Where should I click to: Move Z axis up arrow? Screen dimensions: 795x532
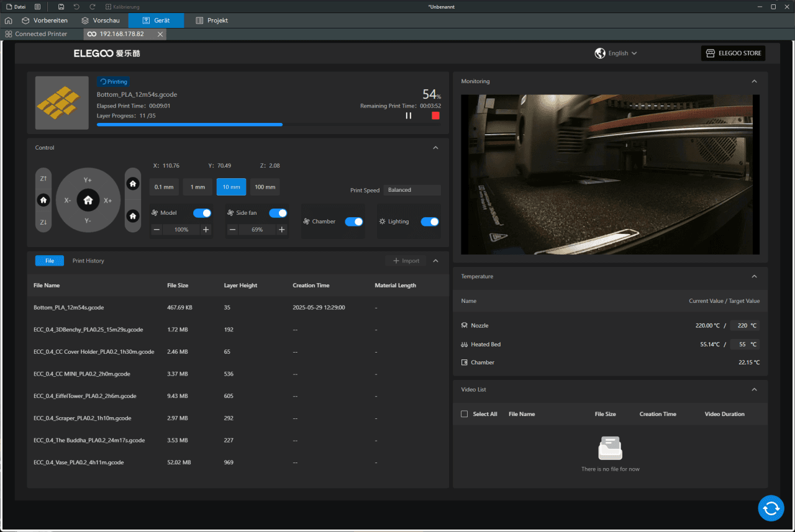(x=43, y=178)
